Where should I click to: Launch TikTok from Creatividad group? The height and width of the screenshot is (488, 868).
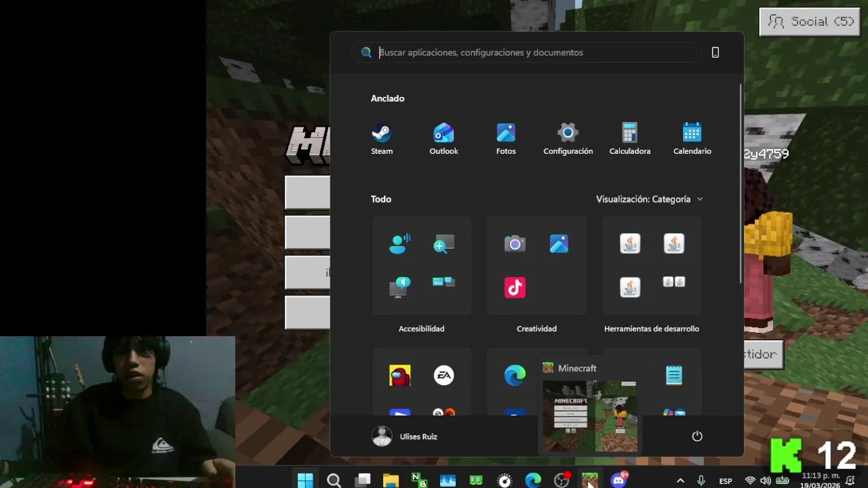(515, 287)
